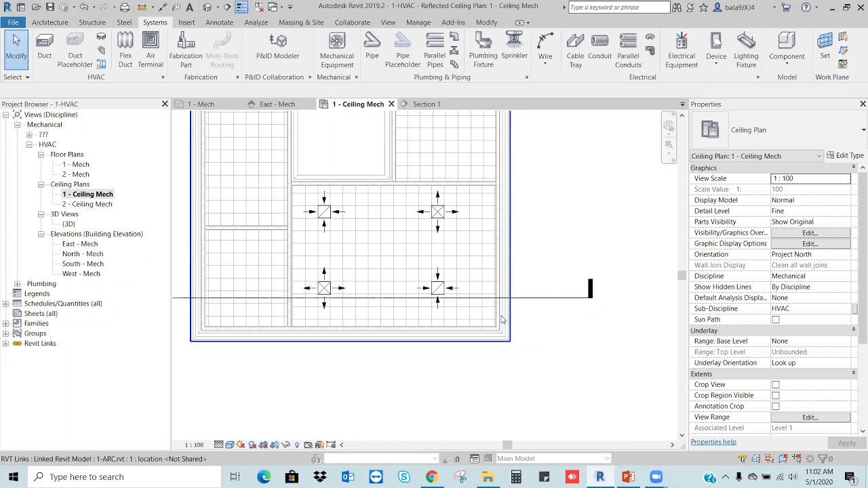Click the Parallel Conduits tool
868x488 pixels.
[x=628, y=51]
